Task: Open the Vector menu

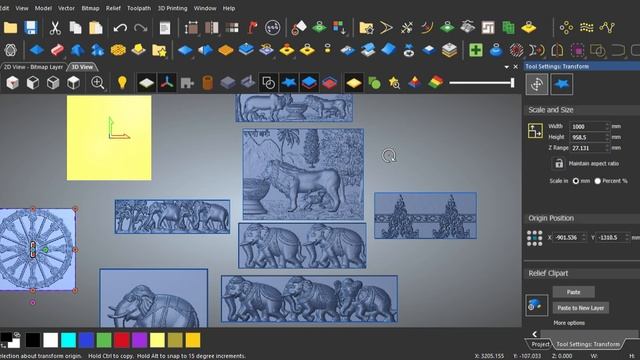Action: 66,8
